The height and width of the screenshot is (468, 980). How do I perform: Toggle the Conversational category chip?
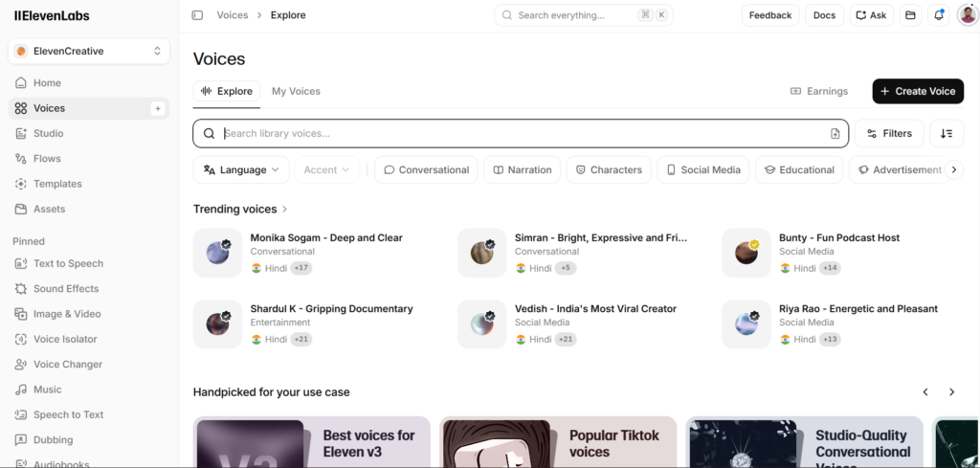coord(426,170)
